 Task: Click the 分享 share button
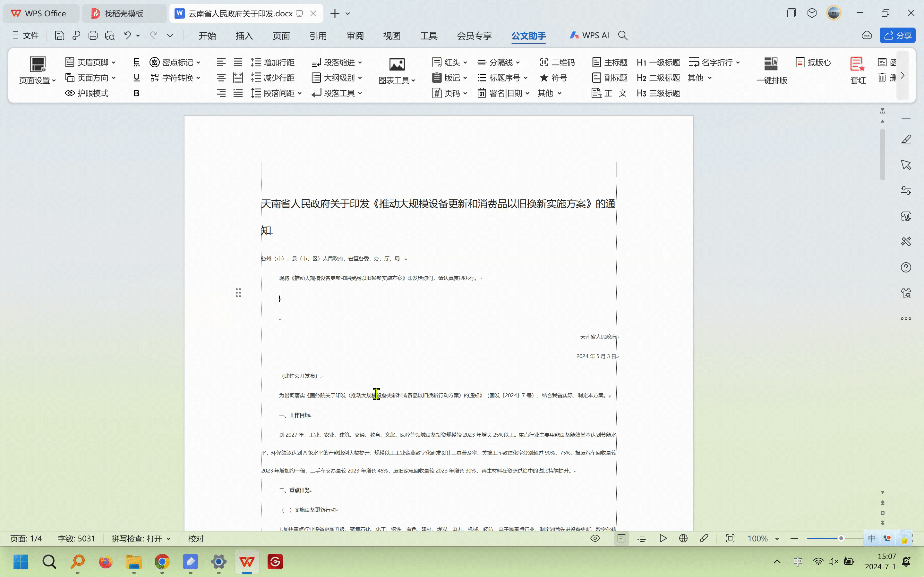click(x=897, y=36)
